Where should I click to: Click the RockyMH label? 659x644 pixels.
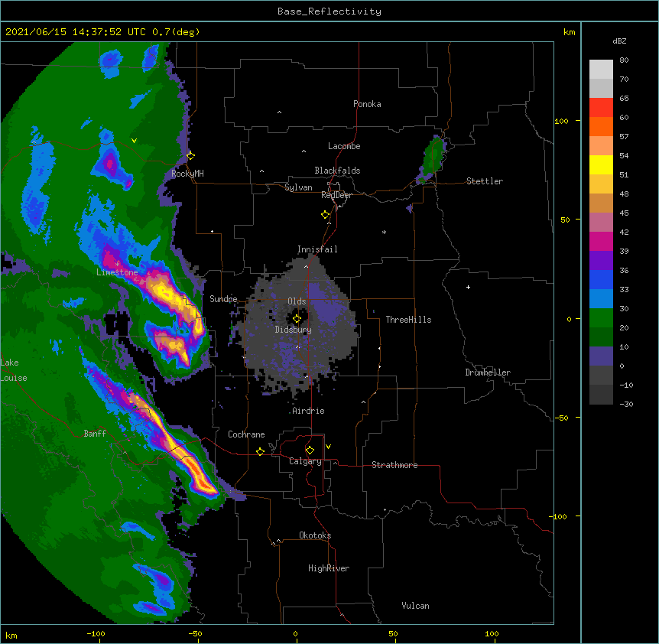tap(187, 174)
